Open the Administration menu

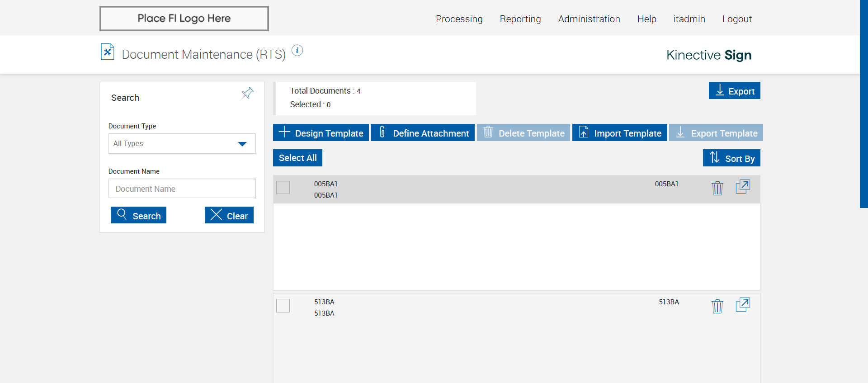tap(589, 19)
